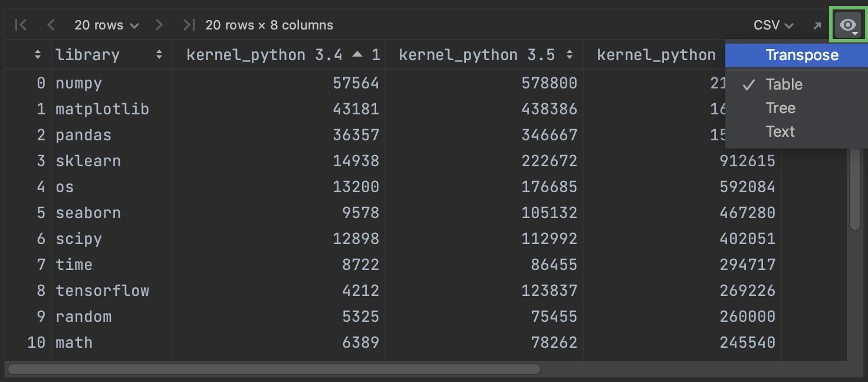Screen dimensions: 868x382
Task: Go to the next page arrow
Action: point(159,25)
